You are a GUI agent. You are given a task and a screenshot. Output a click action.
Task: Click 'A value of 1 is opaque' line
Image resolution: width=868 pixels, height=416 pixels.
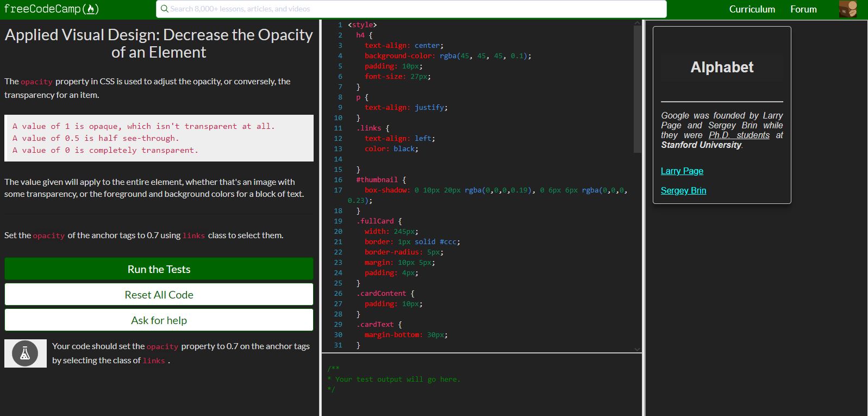click(x=143, y=126)
